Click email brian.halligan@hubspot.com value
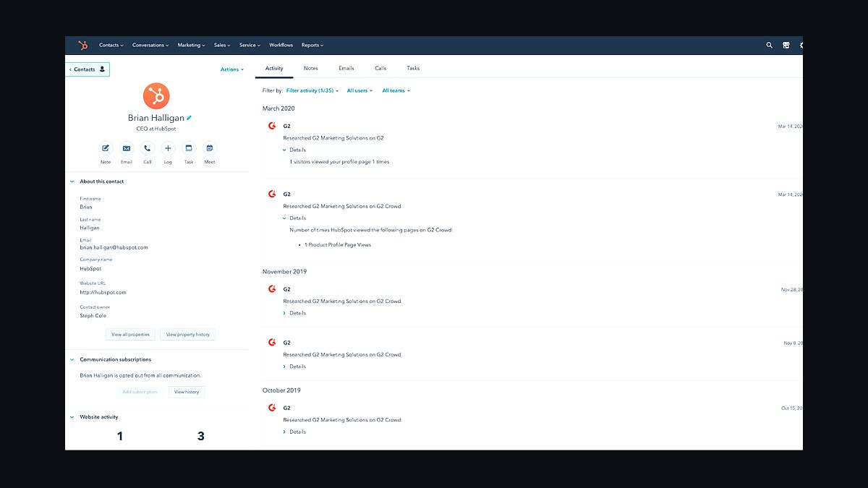 (114, 247)
